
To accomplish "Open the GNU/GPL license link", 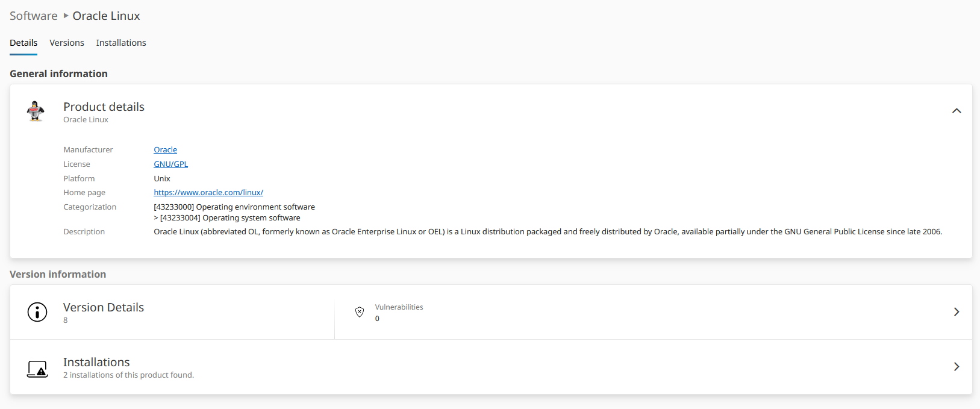I will click(170, 164).
